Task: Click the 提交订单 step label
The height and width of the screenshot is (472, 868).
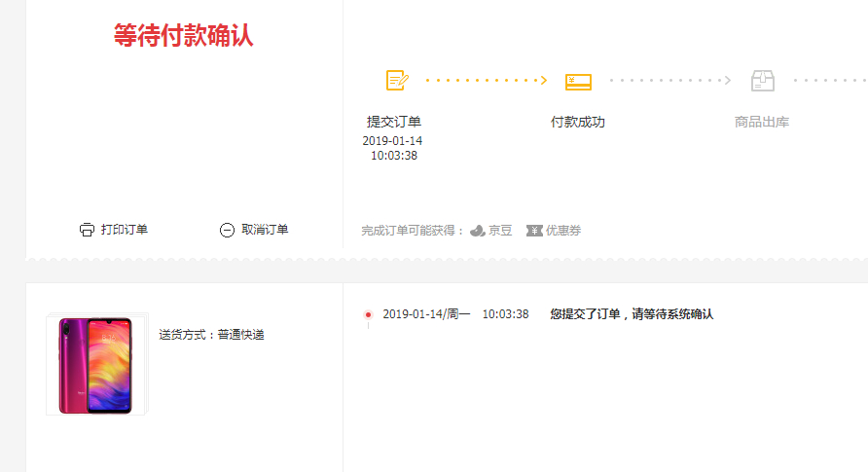Action: [393, 122]
